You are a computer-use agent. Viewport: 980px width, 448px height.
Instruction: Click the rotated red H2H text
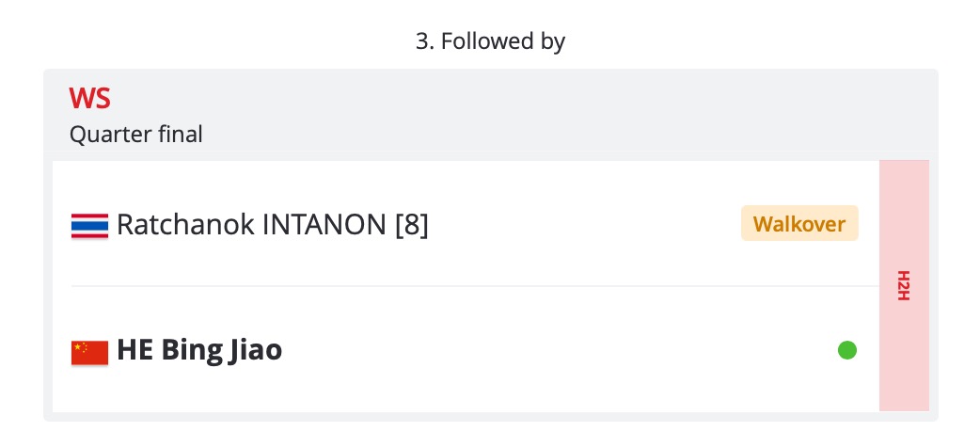click(904, 286)
